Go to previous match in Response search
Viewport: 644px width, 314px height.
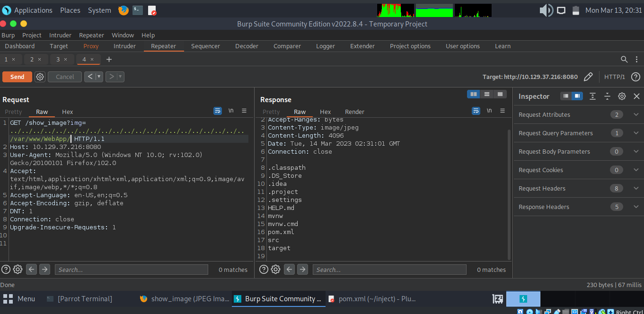pyautogui.click(x=290, y=270)
